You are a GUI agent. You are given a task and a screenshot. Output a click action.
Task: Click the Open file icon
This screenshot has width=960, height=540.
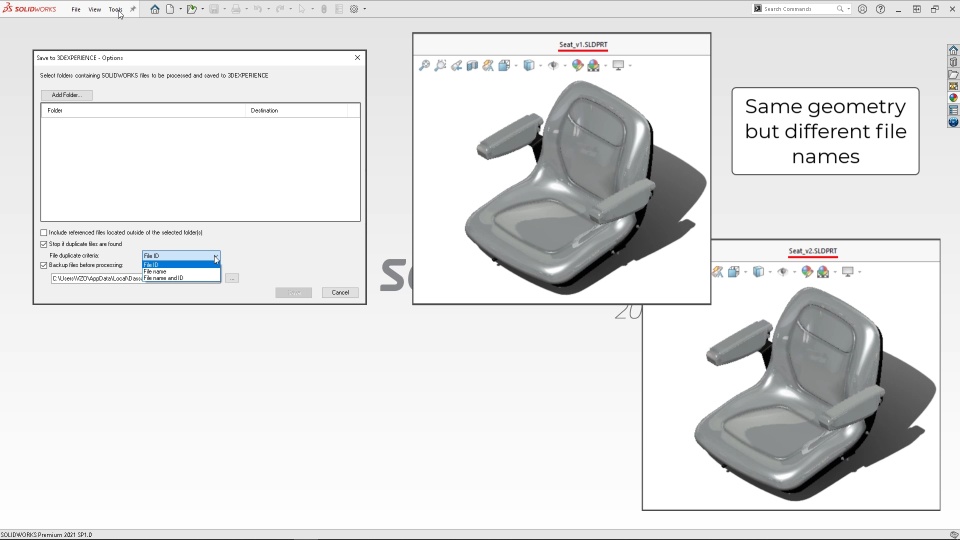pyautogui.click(x=192, y=9)
